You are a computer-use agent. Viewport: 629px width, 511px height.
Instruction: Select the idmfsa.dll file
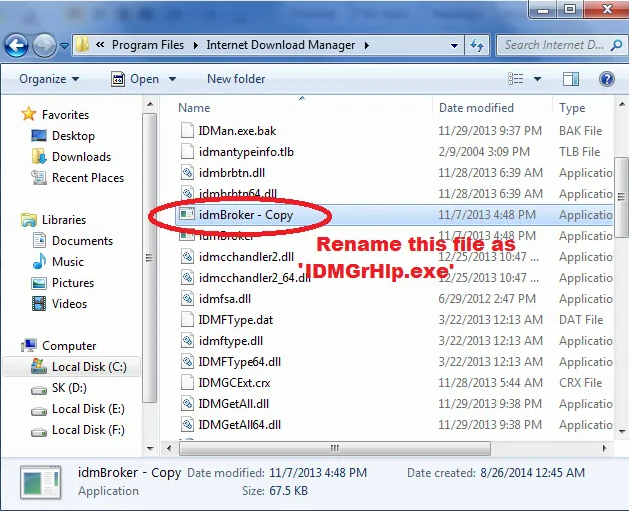[225, 299]
